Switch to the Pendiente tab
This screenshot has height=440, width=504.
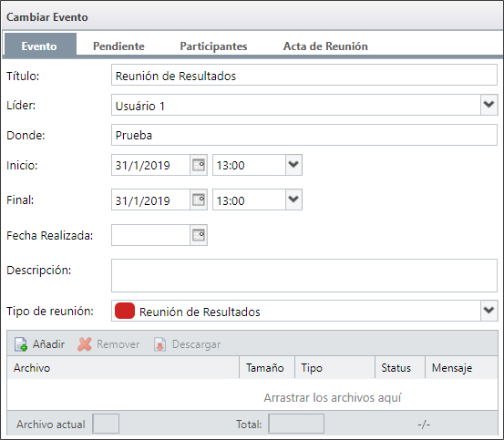point(118,46)
